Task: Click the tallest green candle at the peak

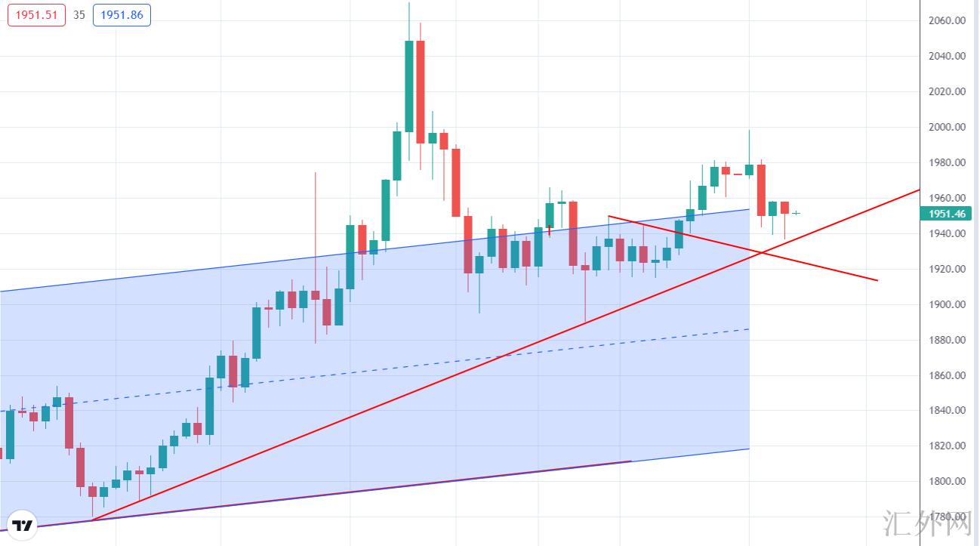Action: (x=409, y=85)
